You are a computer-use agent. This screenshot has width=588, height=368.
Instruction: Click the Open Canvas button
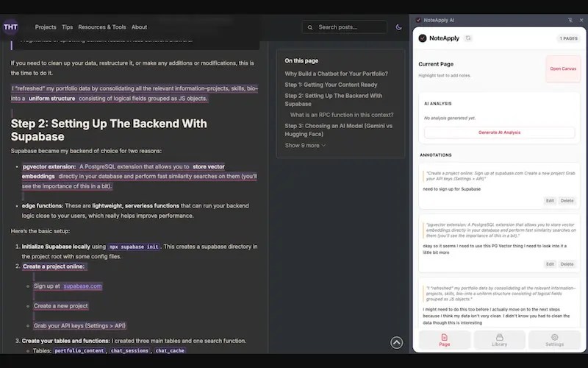pos(563,68)
